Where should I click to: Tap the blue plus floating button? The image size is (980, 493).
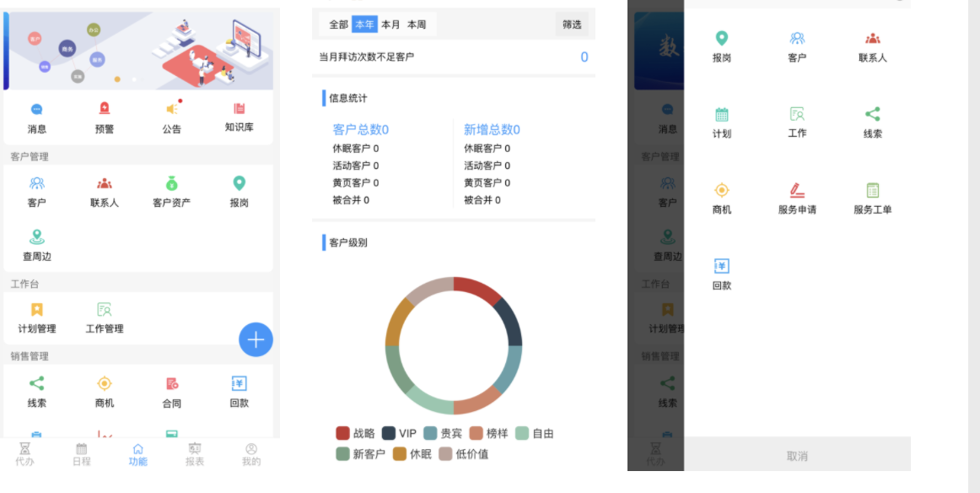256,339
